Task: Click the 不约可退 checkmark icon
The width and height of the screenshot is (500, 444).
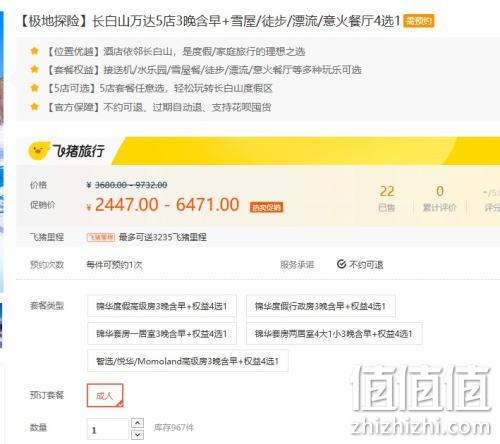Action: [x=341, y=264]
